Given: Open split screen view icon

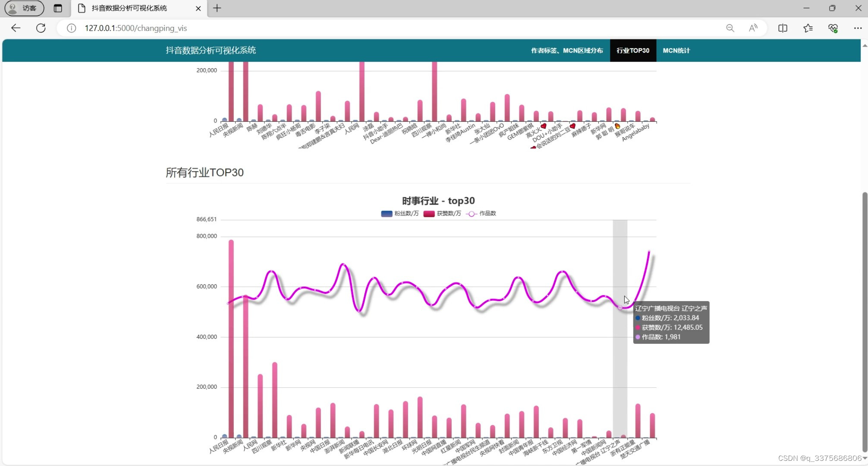Looking at the screenshot, I should pyautogui.click(x=783, y=28).
